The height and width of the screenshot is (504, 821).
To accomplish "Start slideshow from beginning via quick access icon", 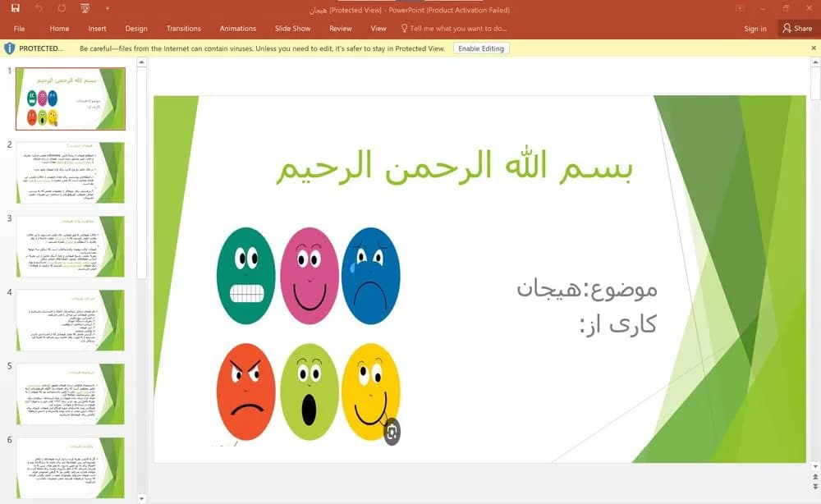I will coord(85,8).
